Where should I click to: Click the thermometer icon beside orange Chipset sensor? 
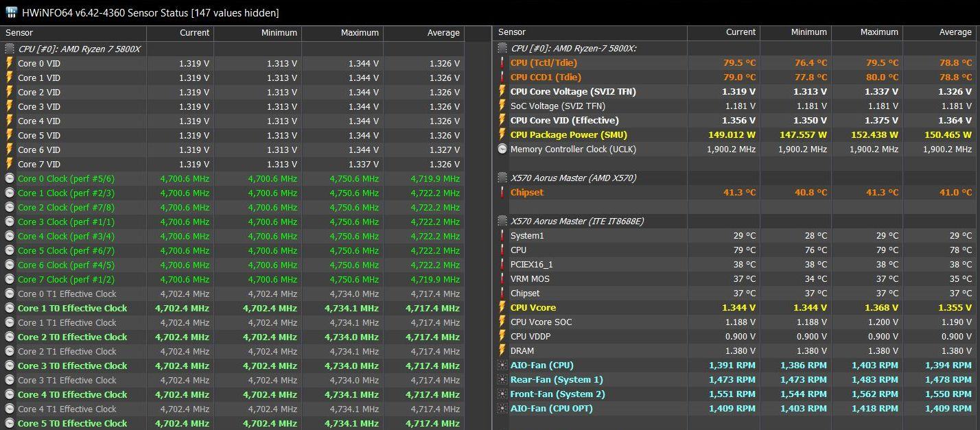click(x=502, y=192)
